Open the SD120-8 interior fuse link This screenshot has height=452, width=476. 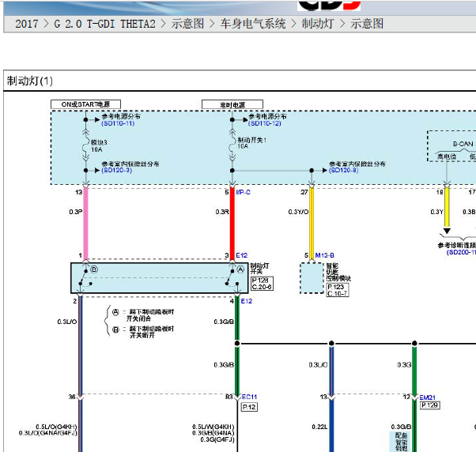tap(344, 170)
